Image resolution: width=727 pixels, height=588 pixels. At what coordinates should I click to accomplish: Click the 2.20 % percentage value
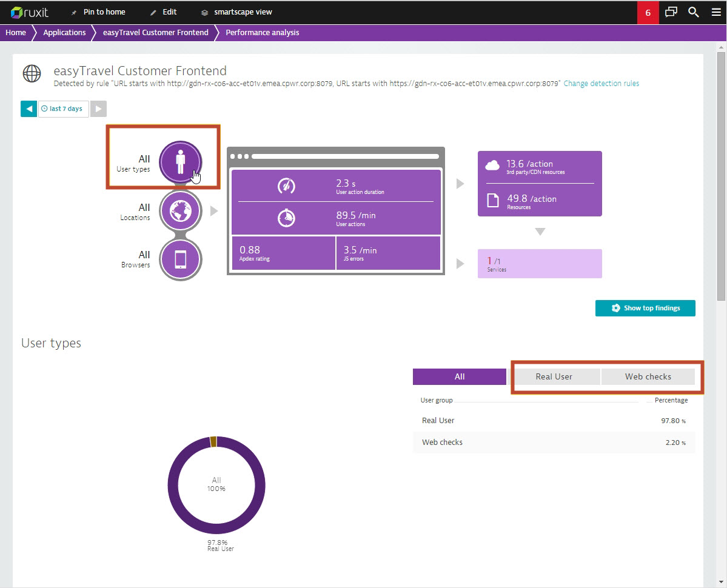point(675,443)
